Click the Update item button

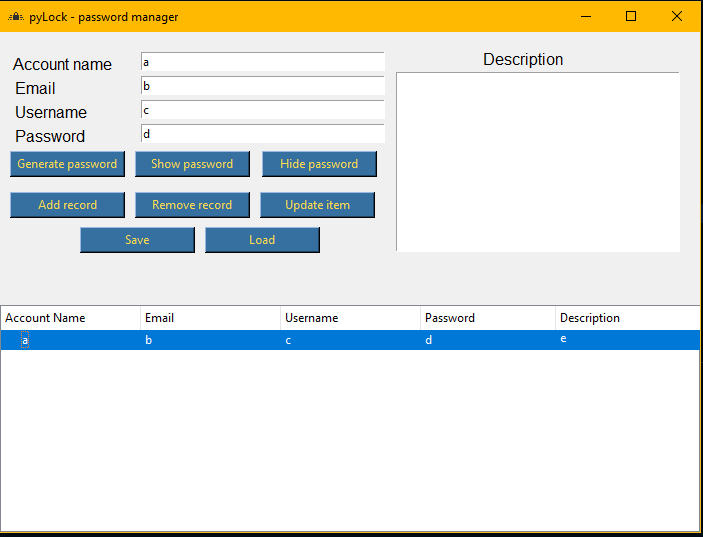click(x=317, y=205)
